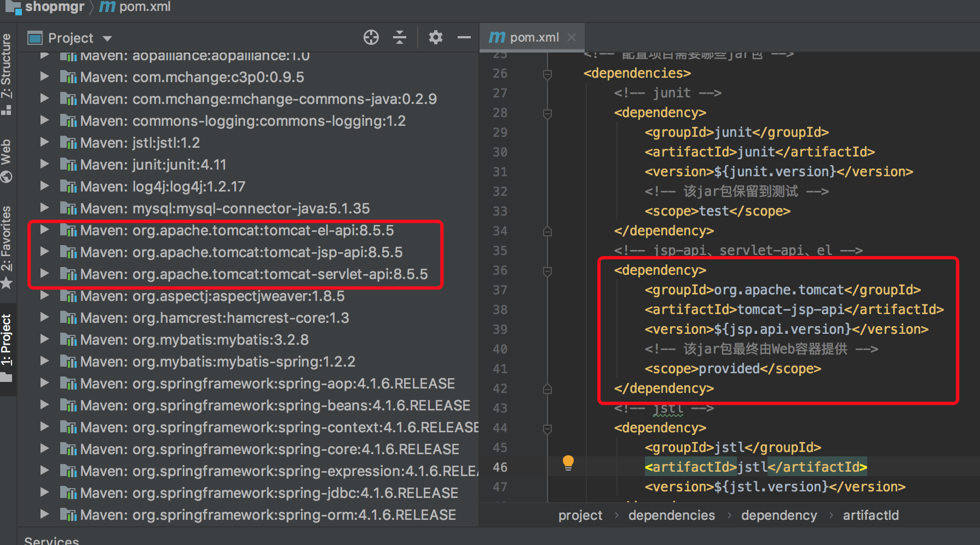
Task: Switch to the pom.xml editor tab
Action: click(x=532, y=37)
